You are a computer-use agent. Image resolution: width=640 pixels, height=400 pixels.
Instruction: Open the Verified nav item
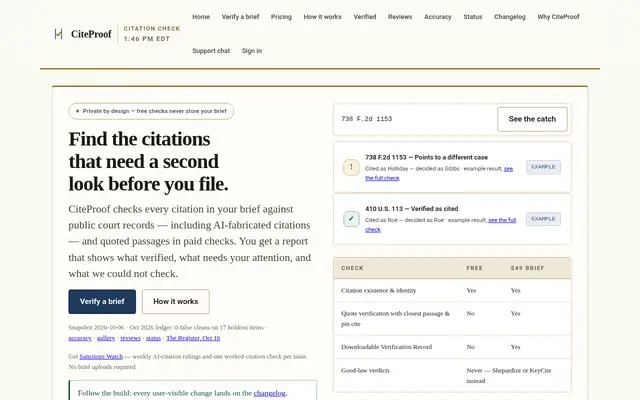(365, 17)
